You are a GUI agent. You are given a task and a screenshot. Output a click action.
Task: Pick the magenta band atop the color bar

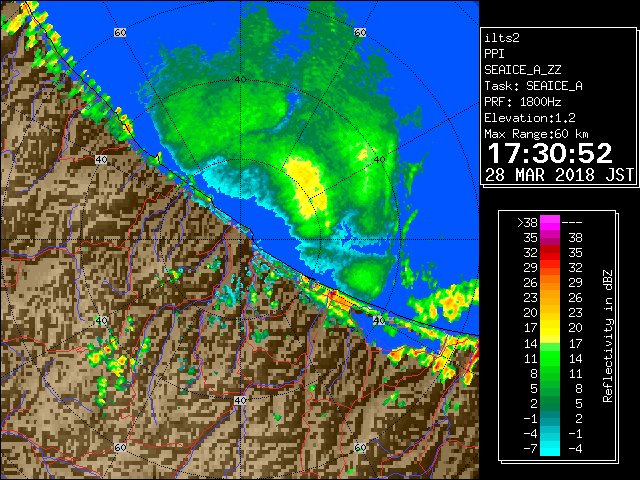point(550,222)
